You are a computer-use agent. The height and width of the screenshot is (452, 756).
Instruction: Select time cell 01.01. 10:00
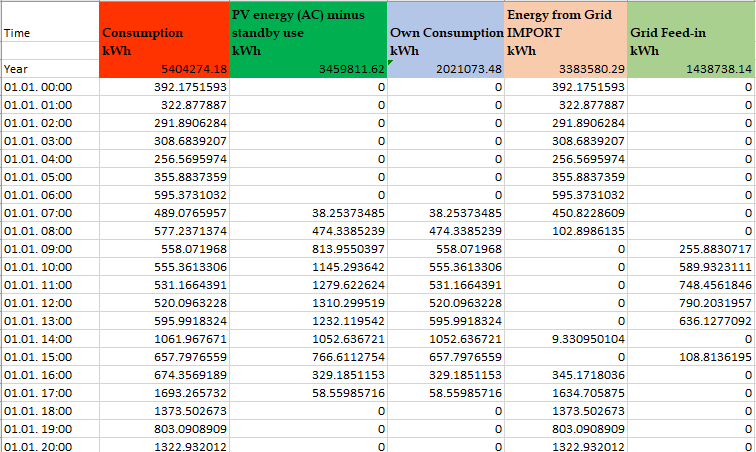click(x=50, y=267)
